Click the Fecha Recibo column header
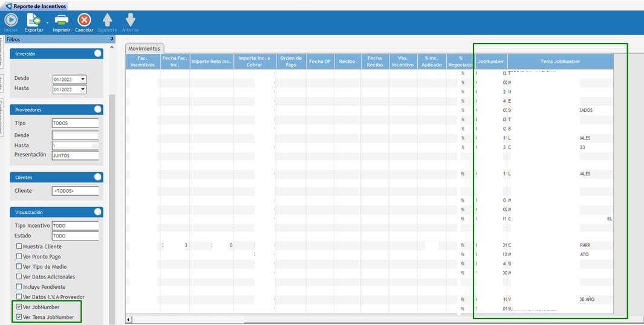 click(374, 62)
